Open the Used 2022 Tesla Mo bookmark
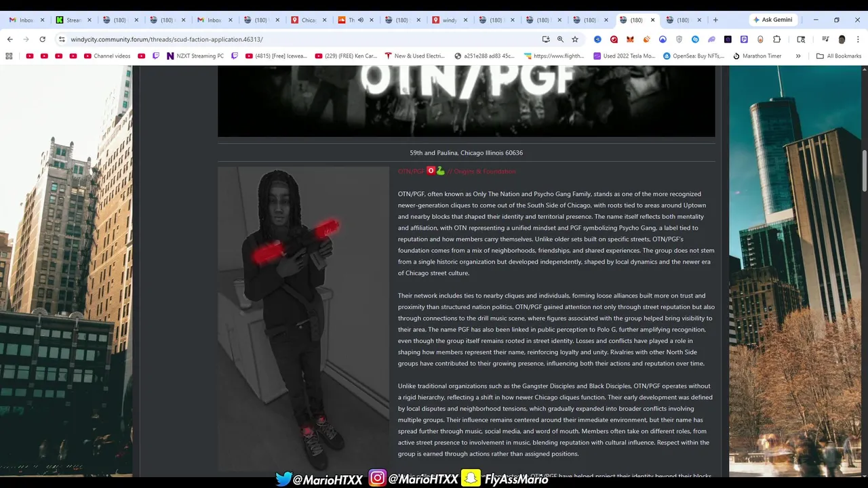 pos(625,56)
